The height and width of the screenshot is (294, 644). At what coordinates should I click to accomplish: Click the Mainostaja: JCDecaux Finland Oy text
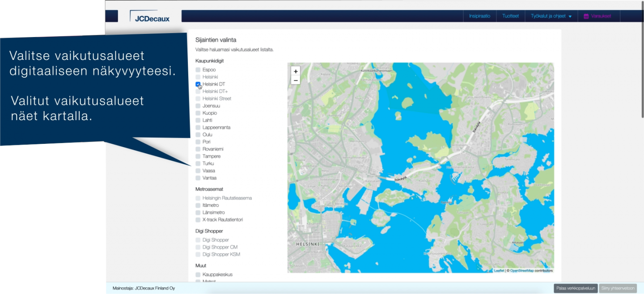click(144, 288)
